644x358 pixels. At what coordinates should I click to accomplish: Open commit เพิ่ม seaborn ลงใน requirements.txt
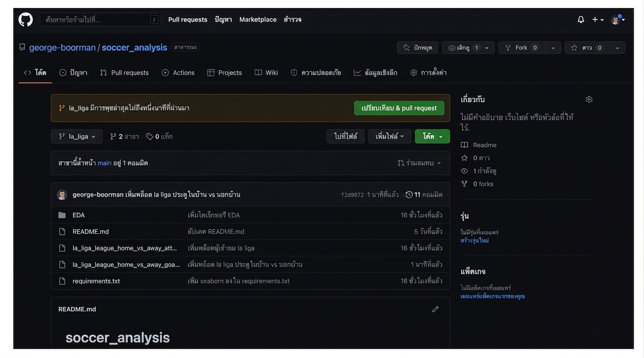[x=239, y=281]
